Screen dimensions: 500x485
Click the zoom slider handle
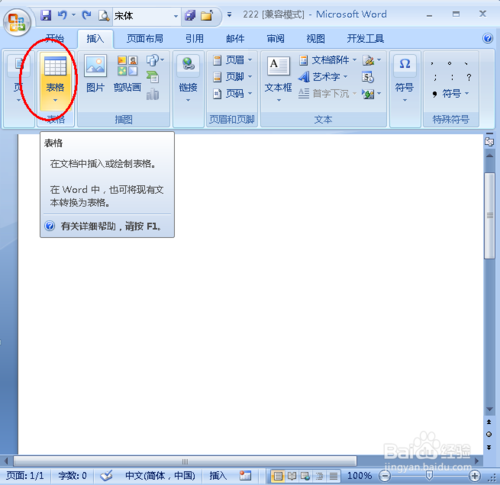coord(429,476)
